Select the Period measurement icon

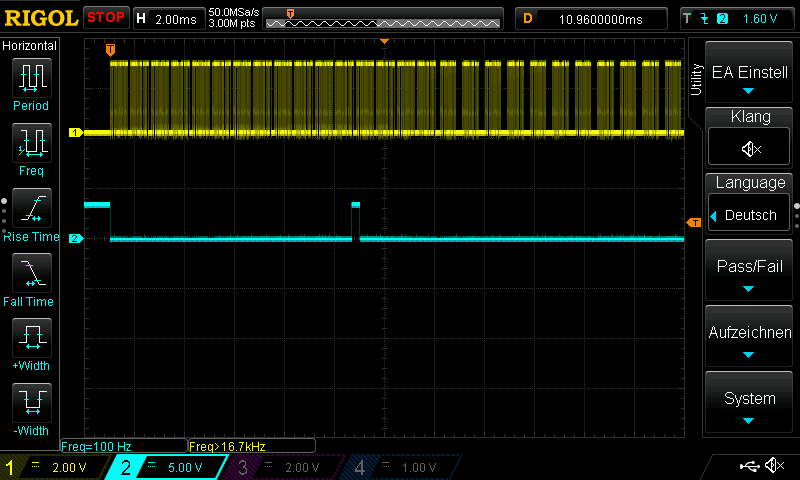pyautogui.click(x=32, y=78)
